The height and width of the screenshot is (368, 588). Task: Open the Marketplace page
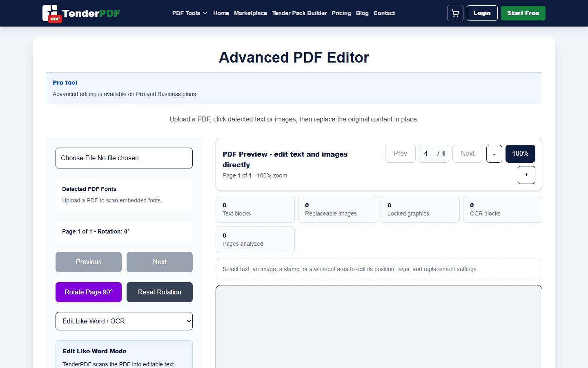[250, 13]
